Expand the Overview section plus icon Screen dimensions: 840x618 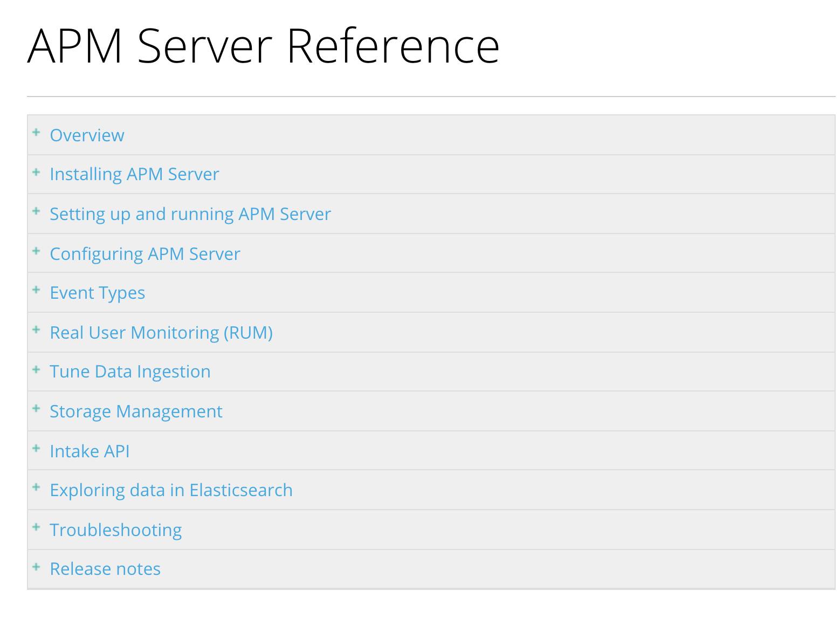36,132
